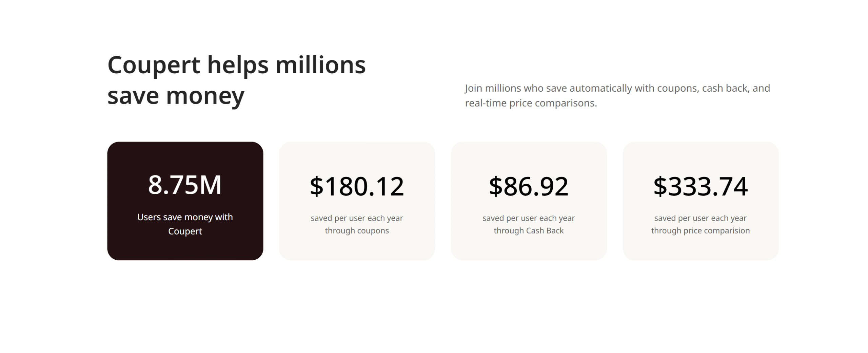This screenshot has height=353, width=868.
Task: Click 'real-time price comparisons.' text line
Action: [531, 103]
